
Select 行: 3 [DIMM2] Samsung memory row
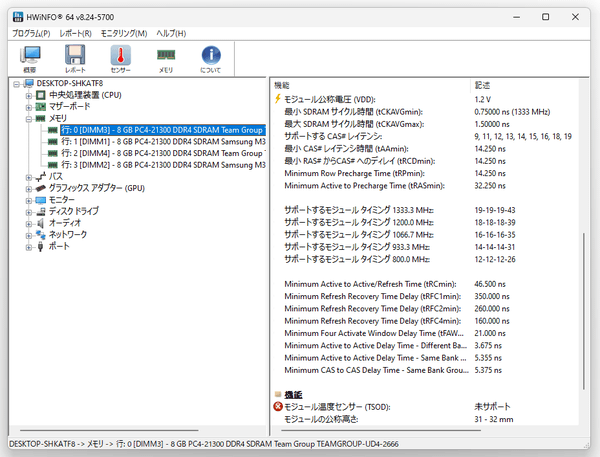(x=163, y=165)
